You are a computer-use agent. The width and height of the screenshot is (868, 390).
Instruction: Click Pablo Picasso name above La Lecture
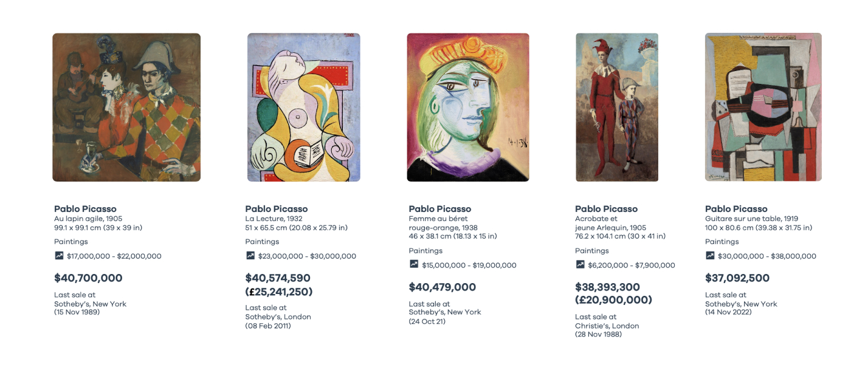[x=277, y=209]
